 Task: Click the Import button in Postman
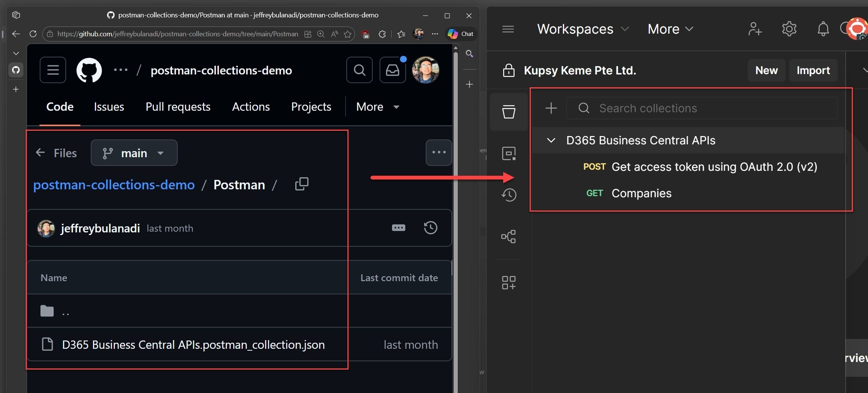pos(813,70)
